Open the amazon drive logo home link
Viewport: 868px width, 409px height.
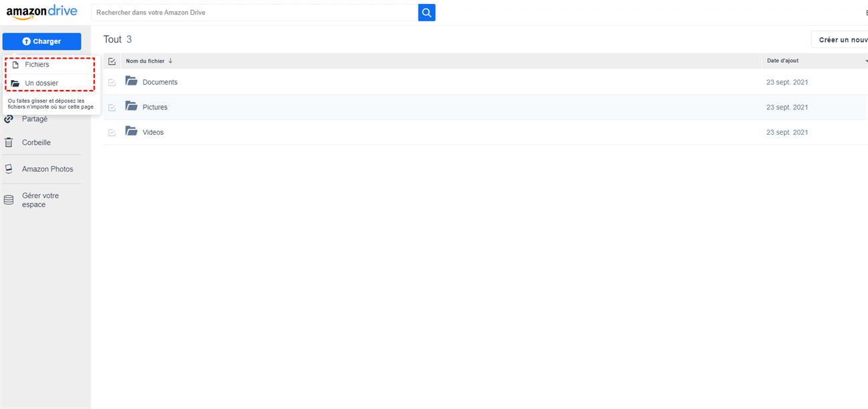coord(41,12)
